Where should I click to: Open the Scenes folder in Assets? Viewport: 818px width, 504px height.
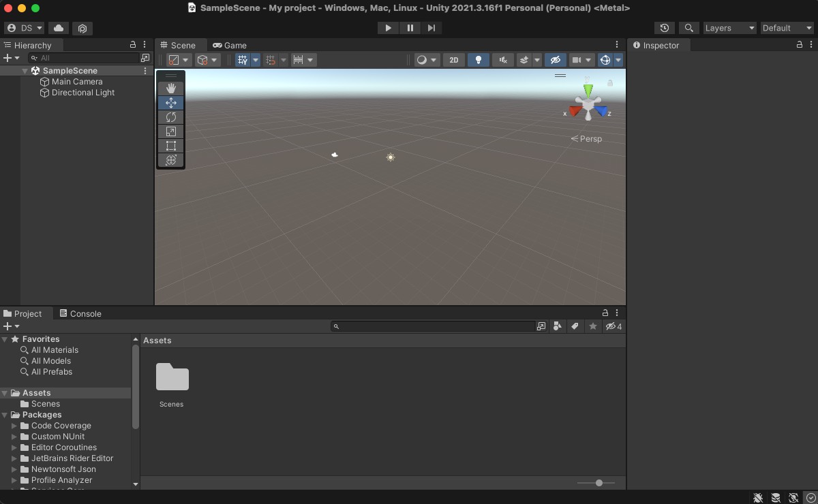[172, 377]
